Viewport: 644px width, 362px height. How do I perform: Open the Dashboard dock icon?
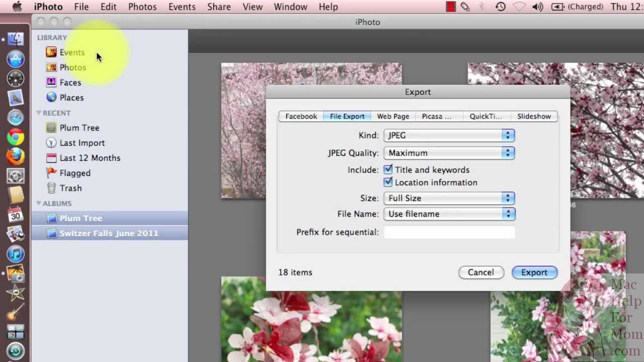coord(16,78)
